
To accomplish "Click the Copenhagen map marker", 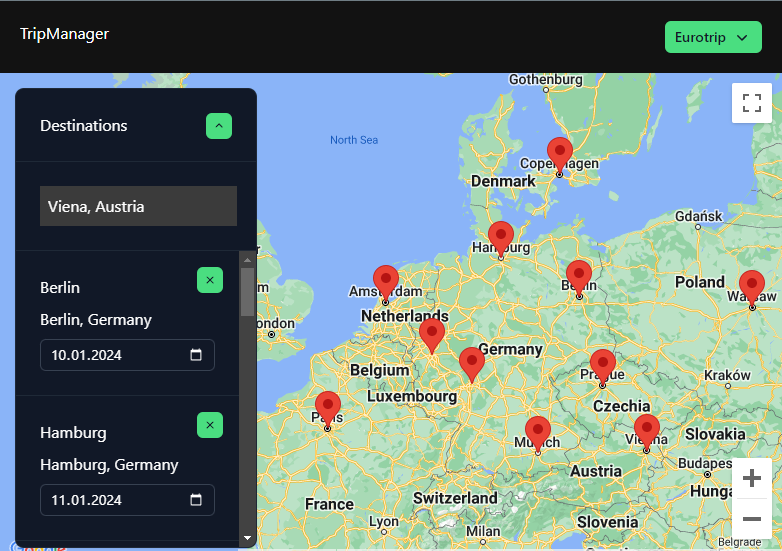I will click(x=560, y=155).
